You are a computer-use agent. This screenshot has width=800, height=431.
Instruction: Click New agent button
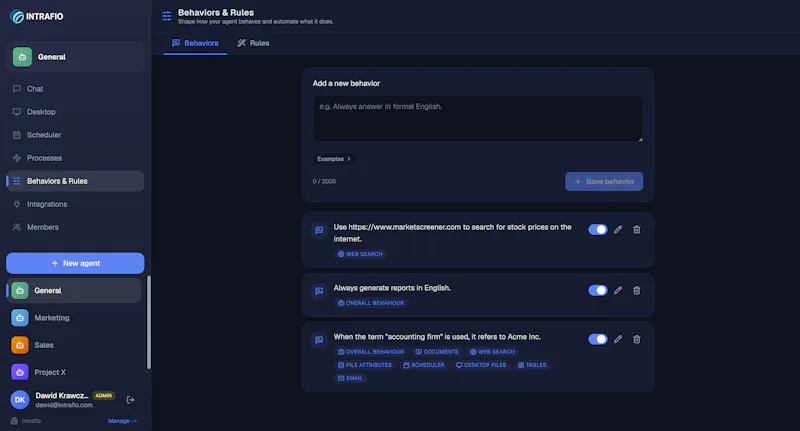tap(75, 263)
